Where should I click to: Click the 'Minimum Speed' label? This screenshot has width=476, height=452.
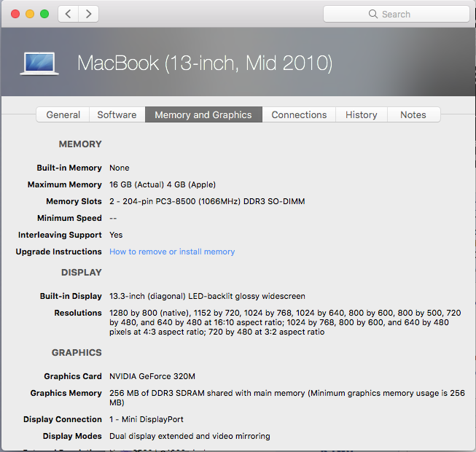[69, 218]
